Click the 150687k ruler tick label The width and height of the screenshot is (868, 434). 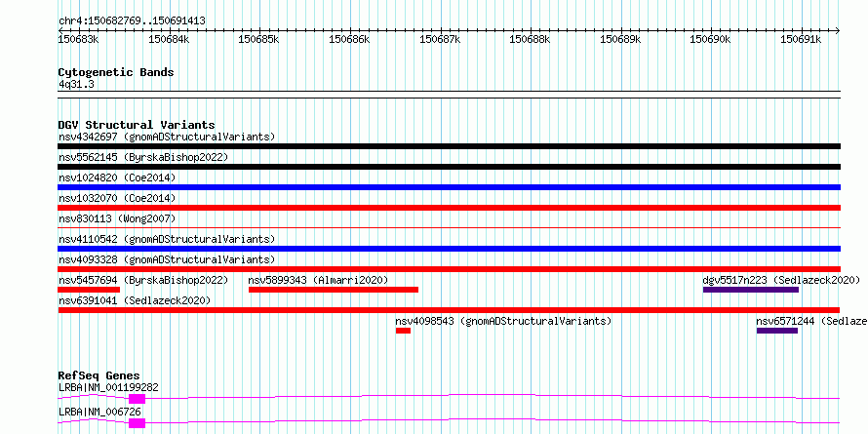pos(440,39)
